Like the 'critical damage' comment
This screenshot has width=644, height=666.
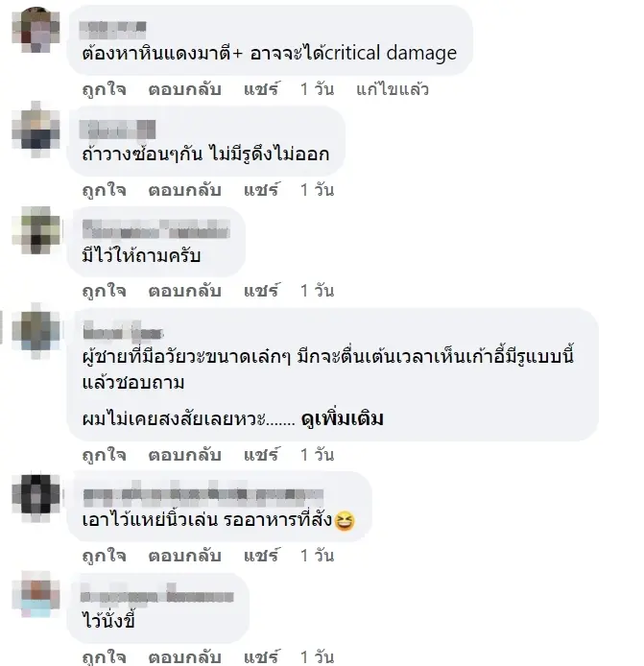tap(104, 89)
